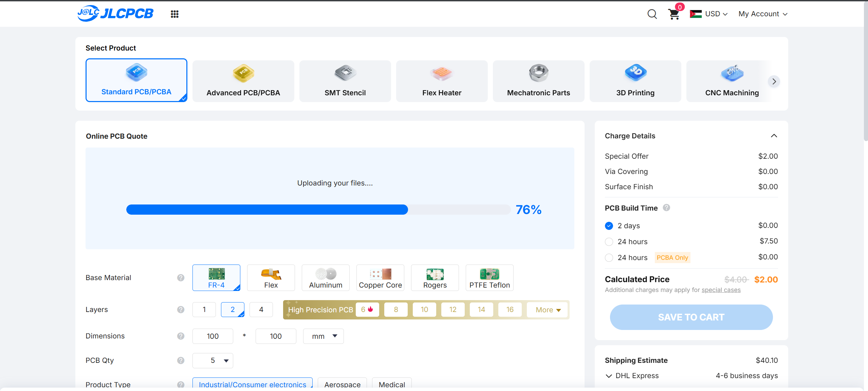Image resolution: width=868 pixels, height=391 pixels.
Task: Choose Aluminum base material
Action: point(326,278)
